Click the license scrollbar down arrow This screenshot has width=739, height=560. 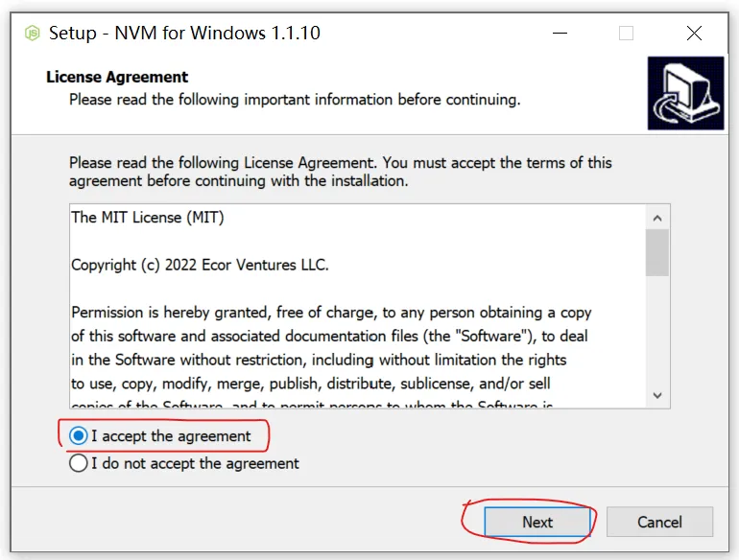coord(657,395)
